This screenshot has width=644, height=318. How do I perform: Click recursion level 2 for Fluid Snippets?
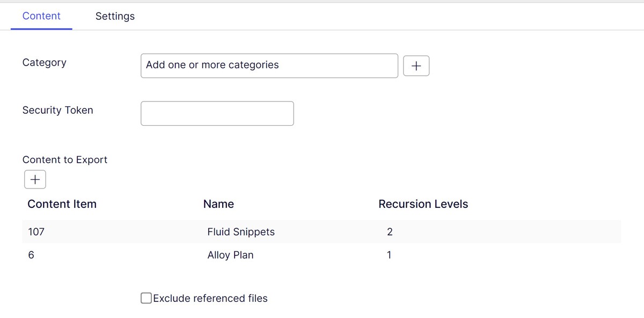[x=389, y=232]
